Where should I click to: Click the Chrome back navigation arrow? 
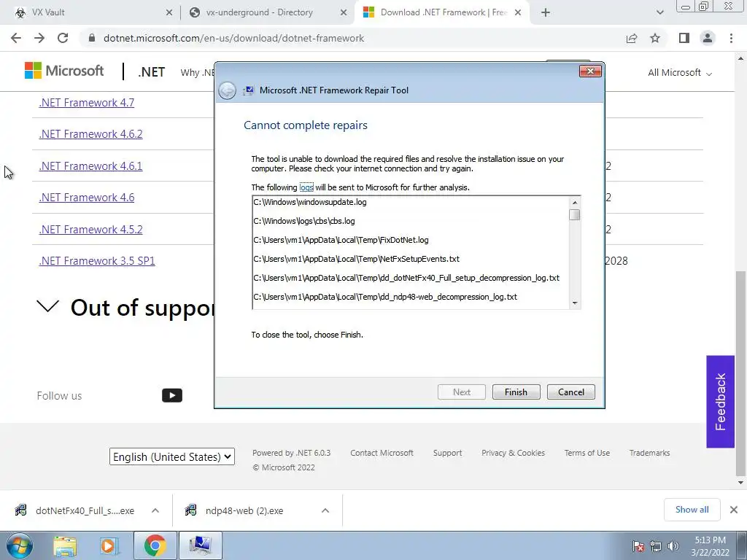16,38
